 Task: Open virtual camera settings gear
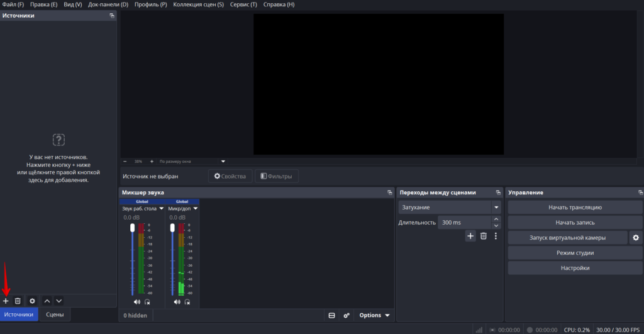[x=636, y=238]
